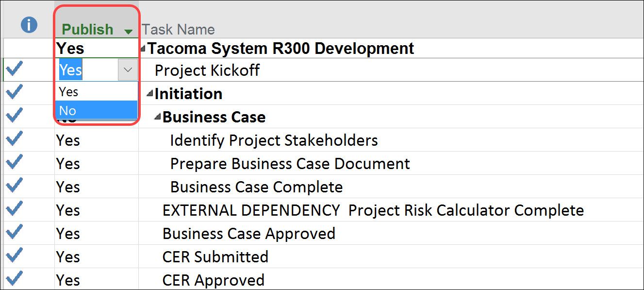Viewport: 644px width, 290px height.
Task: Click checkmark icon beside CER Submitted
Action: click(x=14, y=256)
